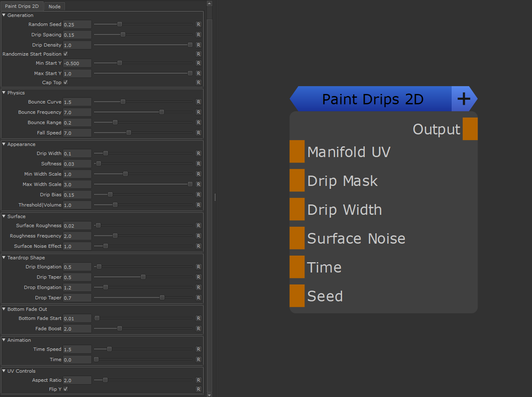Switch to the Node tab
This screenshot has height=397, width=532.
(x=54, y=7)
